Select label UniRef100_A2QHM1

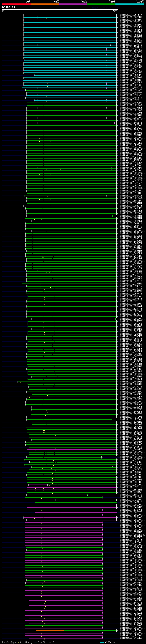tap(131, 334)
